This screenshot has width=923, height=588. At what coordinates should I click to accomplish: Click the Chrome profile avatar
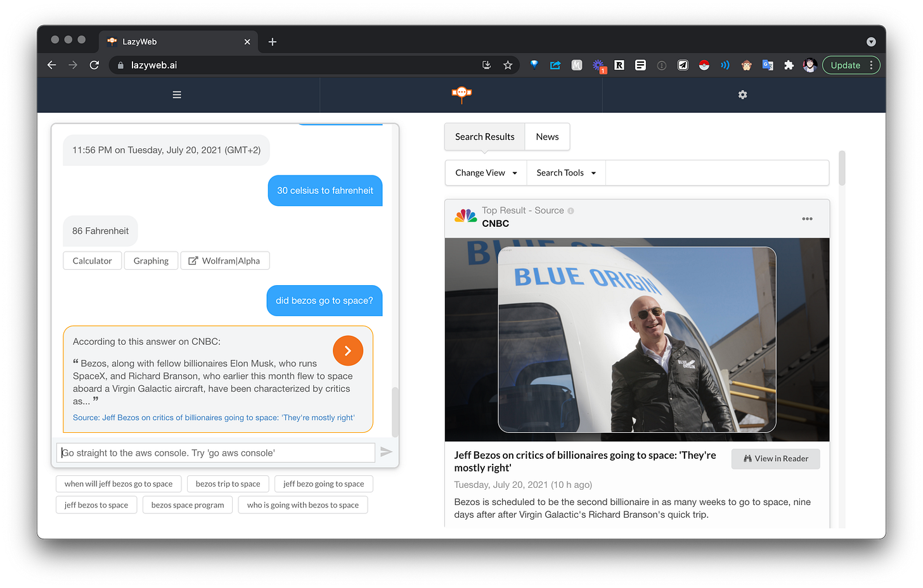click(810, 65)
